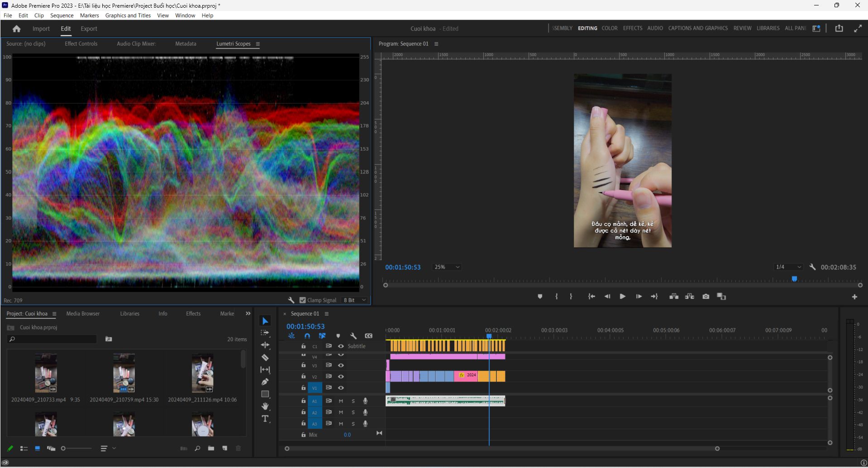868x468 pixels.
Task: Solo audio track A2
Action: (353, 412)
